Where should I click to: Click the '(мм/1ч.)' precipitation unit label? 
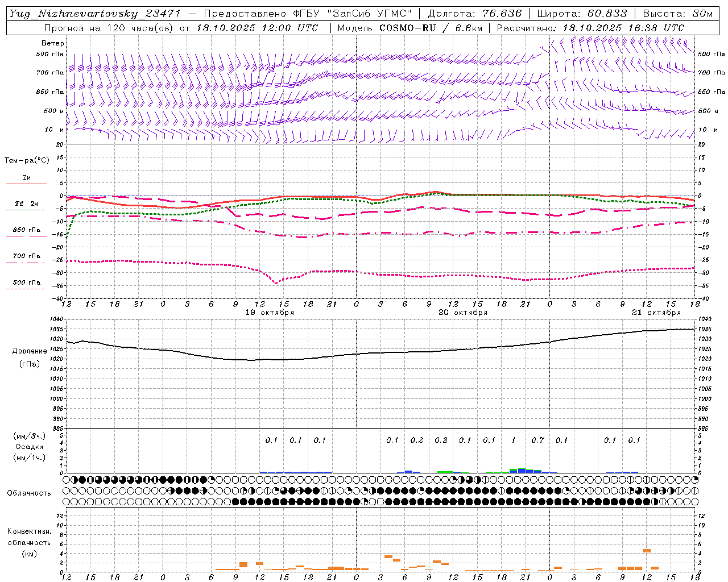tap(29, 458)
